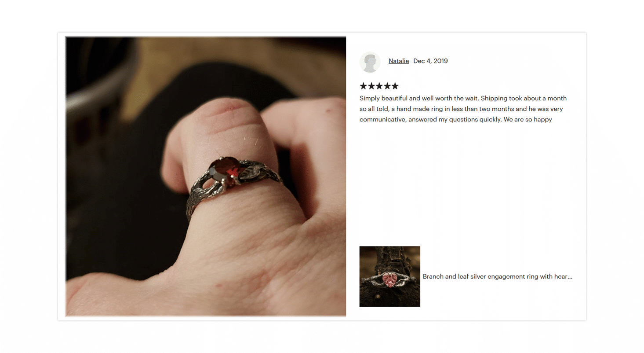Click the review line starting 'so all told'

click(x=461, y=109)
